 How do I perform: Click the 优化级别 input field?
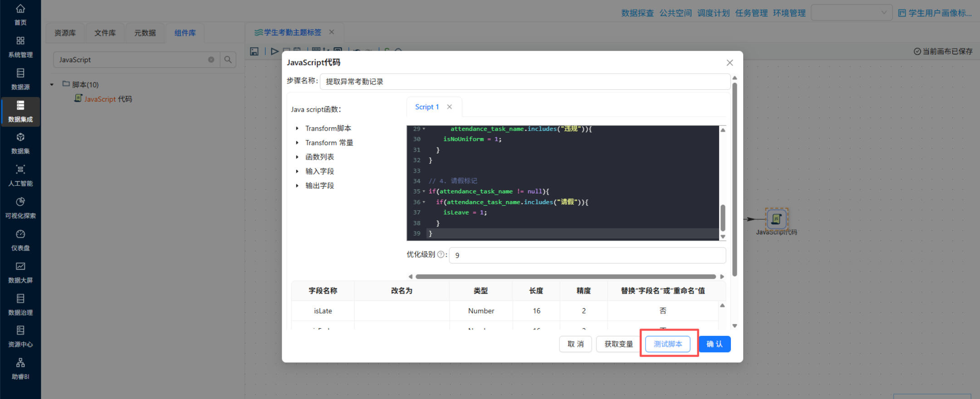pyautogui.click(x=588, y=255)
